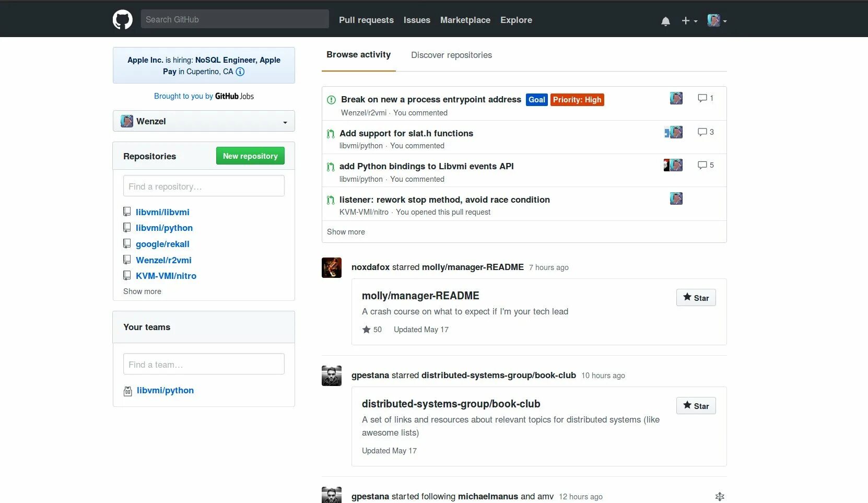Open the molly/manager-README card title
Viewport: 868px width, 503px height.
420,296
